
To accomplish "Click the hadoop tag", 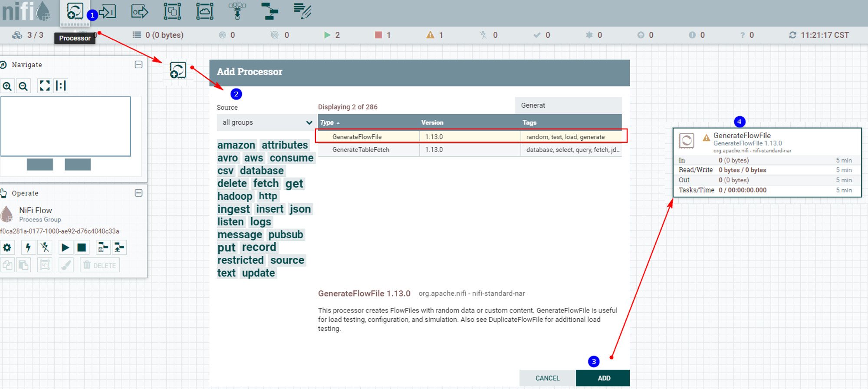I will tap(235, 196).
